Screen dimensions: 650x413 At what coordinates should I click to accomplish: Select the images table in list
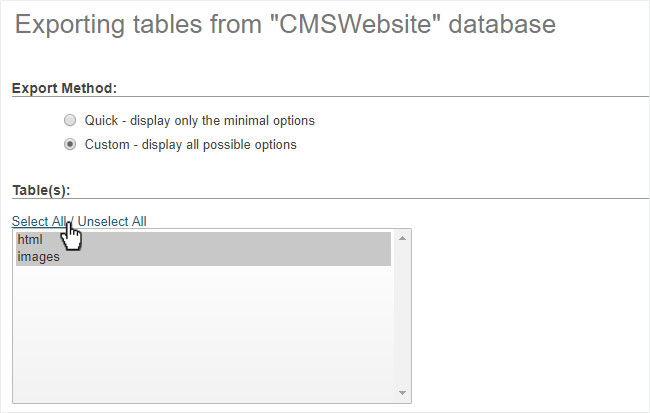[x=203, y=257]
